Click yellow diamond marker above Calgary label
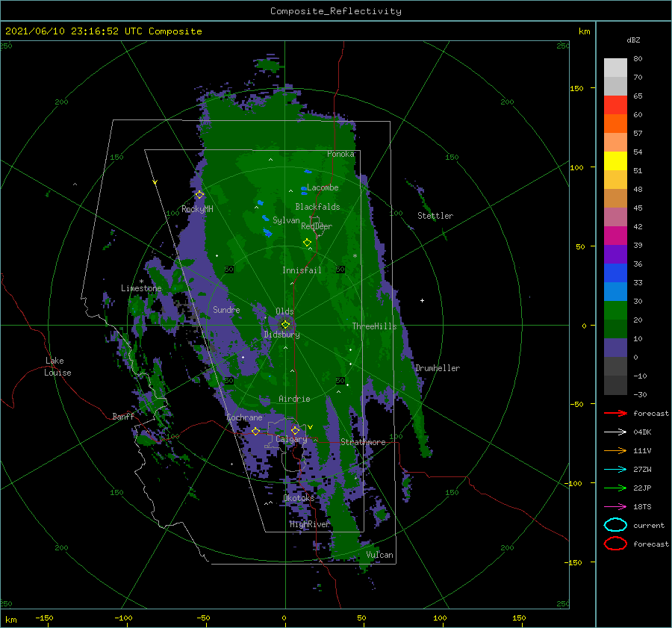 [x=295, y=430]
